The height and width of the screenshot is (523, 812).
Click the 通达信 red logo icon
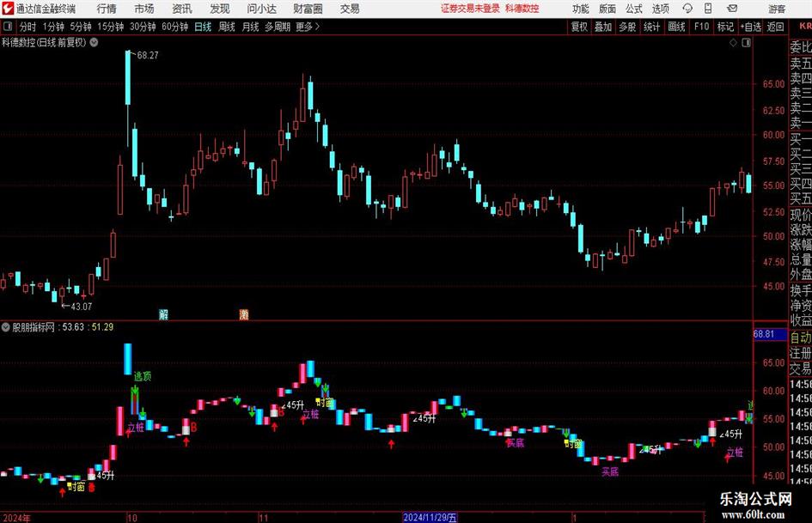(x=7, y=9)
